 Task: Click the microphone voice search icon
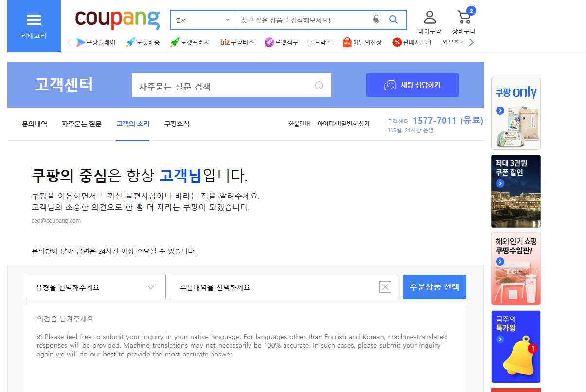pyautogui.click(x=376, y=20)
